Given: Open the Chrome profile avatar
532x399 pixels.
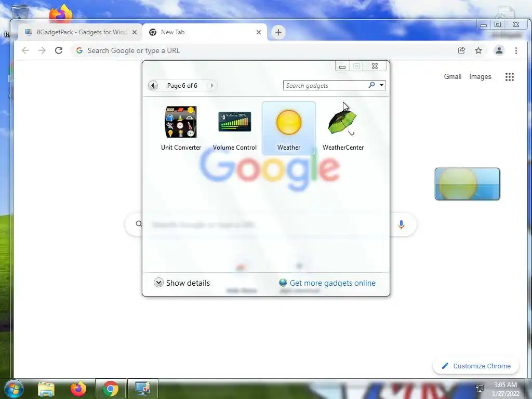Looking at the screenshot, I should tap(499, 50).
